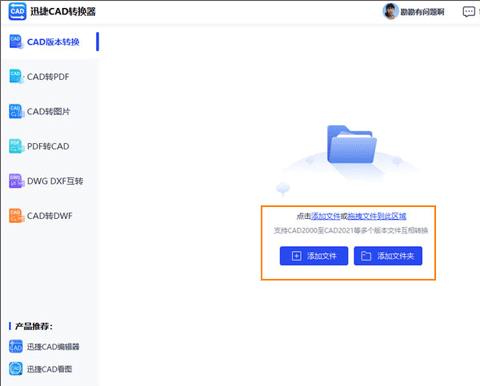Click the 迅捷CAD转换器 app logo

tap(17, 12)
